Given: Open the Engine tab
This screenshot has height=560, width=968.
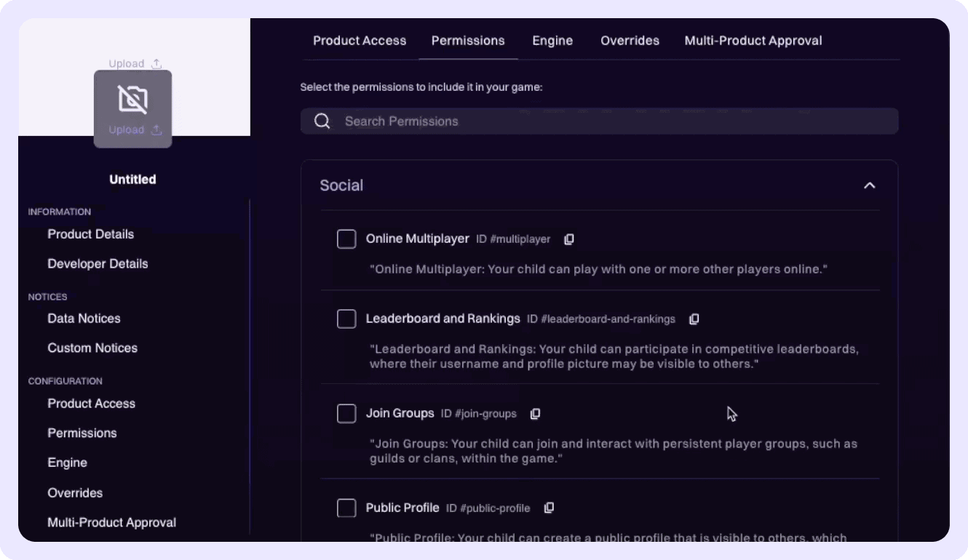Looking at the screenshot, I should click(552, 41).
